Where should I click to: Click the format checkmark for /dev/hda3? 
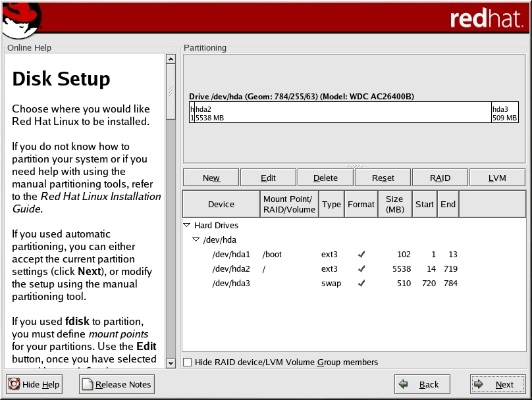coord(361,284)
